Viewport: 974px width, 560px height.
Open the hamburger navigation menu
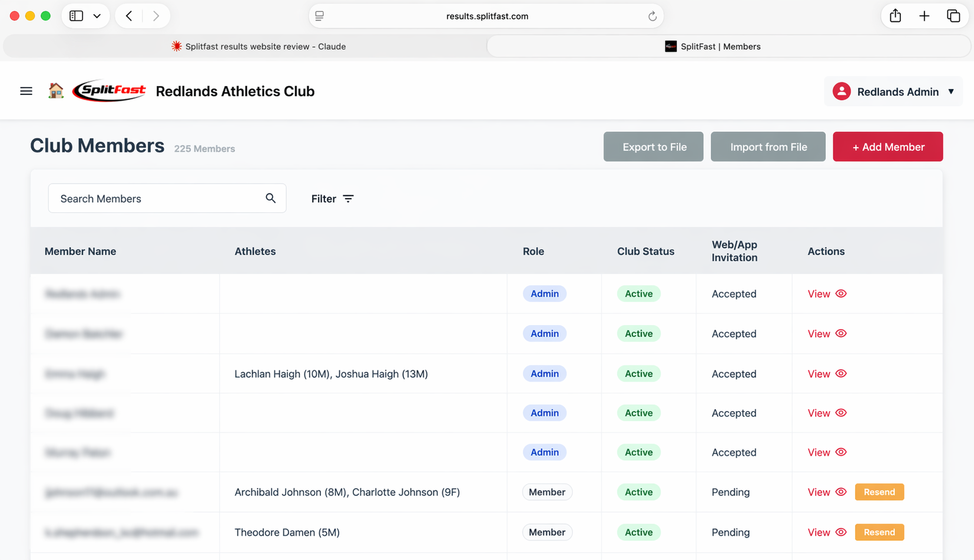26,91
